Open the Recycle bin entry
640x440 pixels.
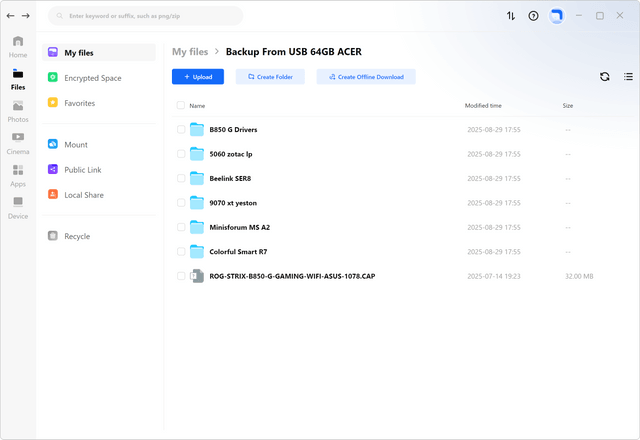(x=99, y=236)
